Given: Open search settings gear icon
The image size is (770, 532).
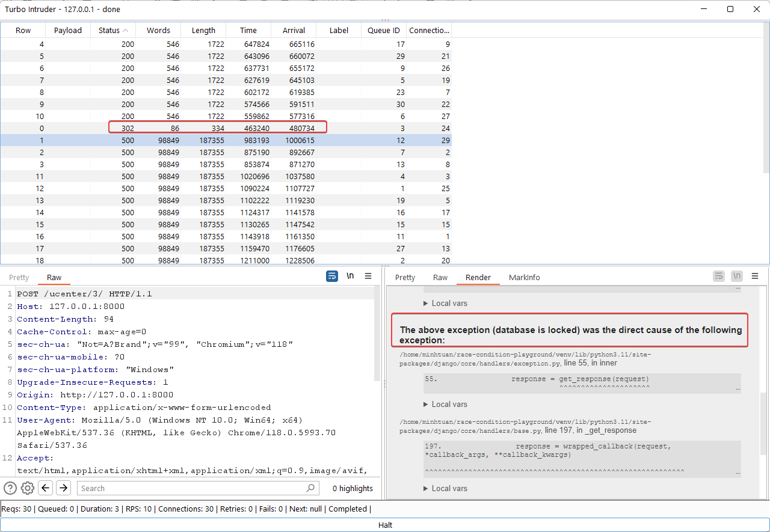Looking at the screenshot, I should pyautogui.click(x=28, y=488).
